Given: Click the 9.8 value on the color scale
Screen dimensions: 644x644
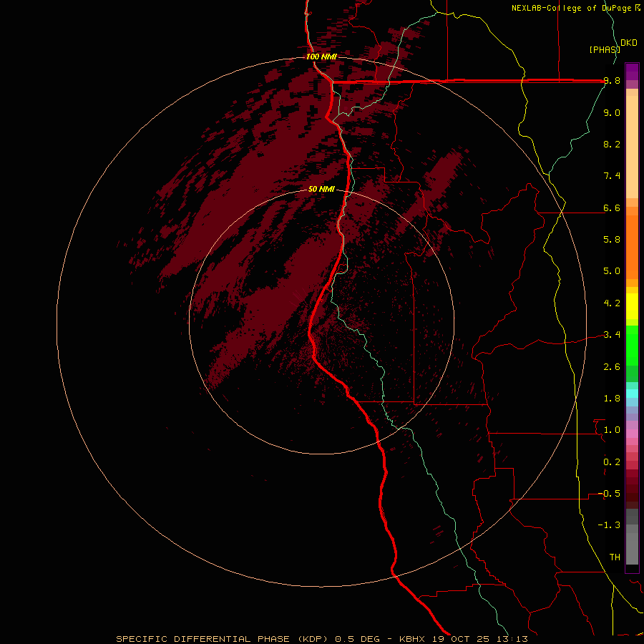Looking at the screenshot, I should (x=612, y=81).
